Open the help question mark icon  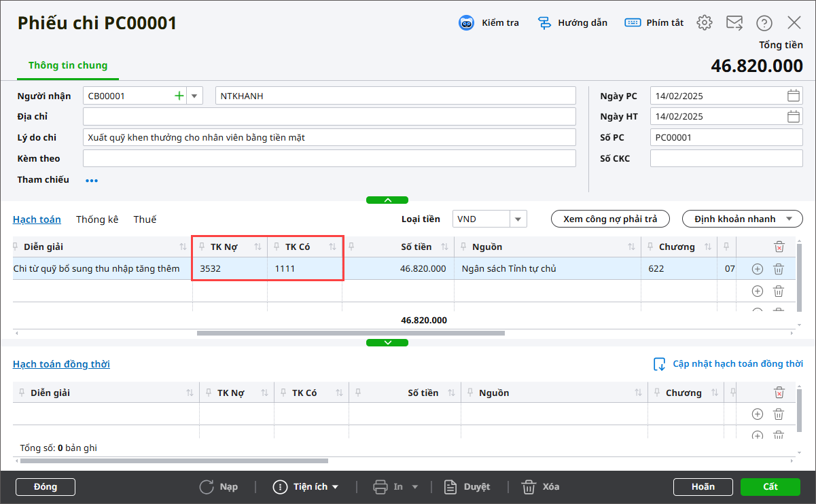764,23
